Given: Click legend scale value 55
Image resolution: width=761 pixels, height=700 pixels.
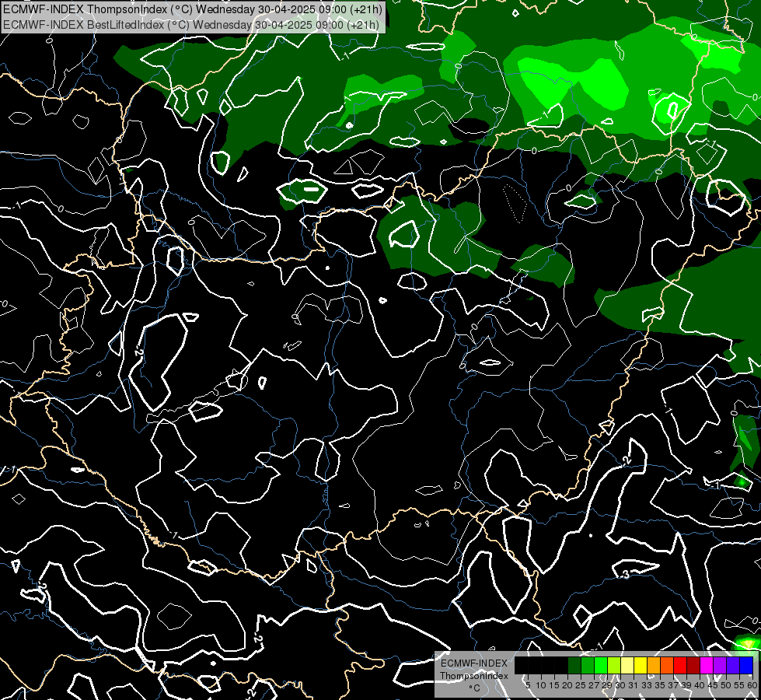Looking at the screenshot, I should point(739,685).
